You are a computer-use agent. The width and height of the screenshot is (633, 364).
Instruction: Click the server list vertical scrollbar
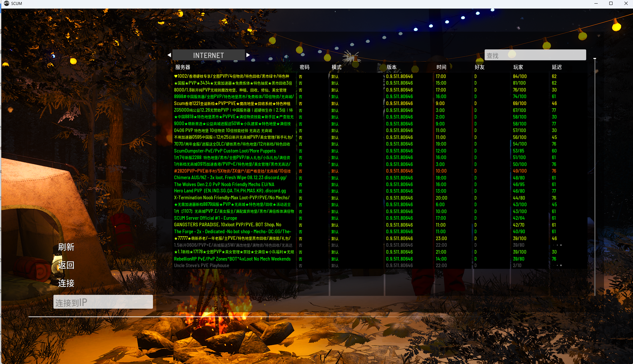[595, 177]
